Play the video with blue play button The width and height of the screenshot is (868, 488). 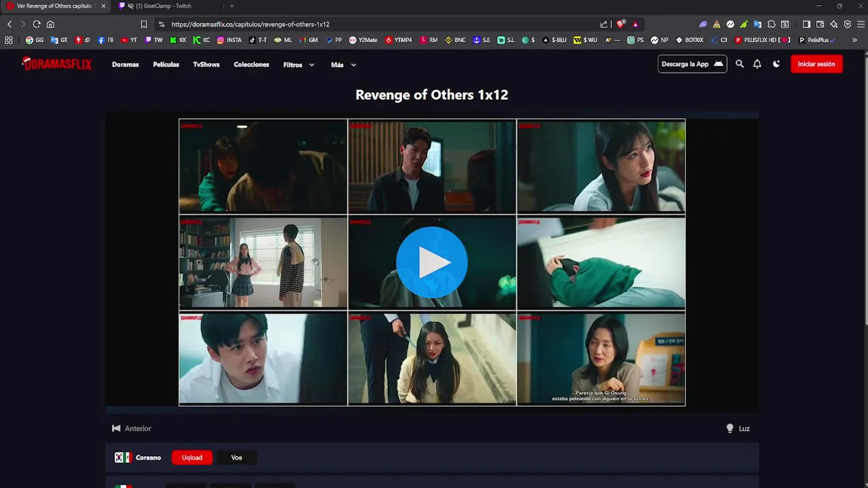pos(432,262)
